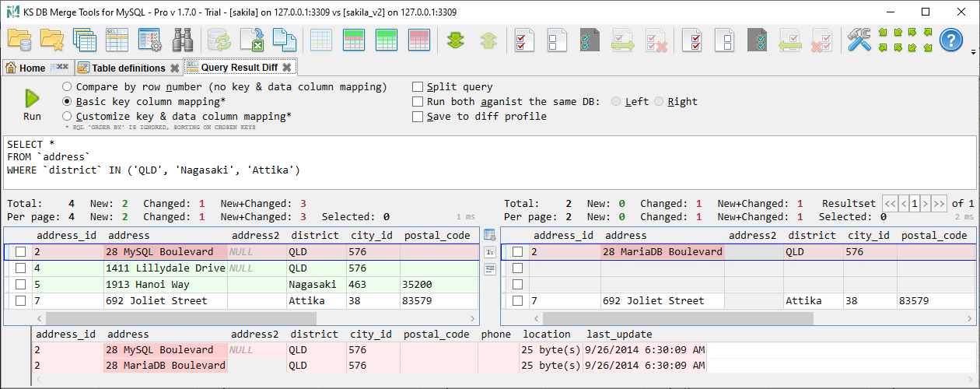Viewport: 980px width, 389px height.
Task: Click left grid district column header
Action: pos(316,235)
